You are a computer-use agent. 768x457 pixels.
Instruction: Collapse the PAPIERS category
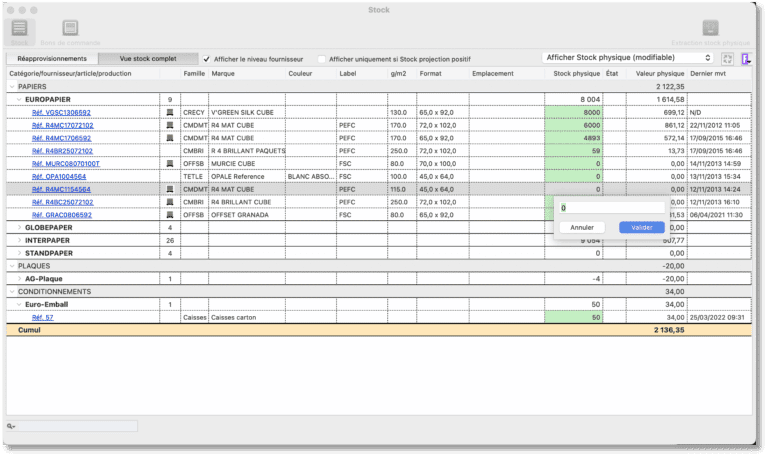coord(12,87)
